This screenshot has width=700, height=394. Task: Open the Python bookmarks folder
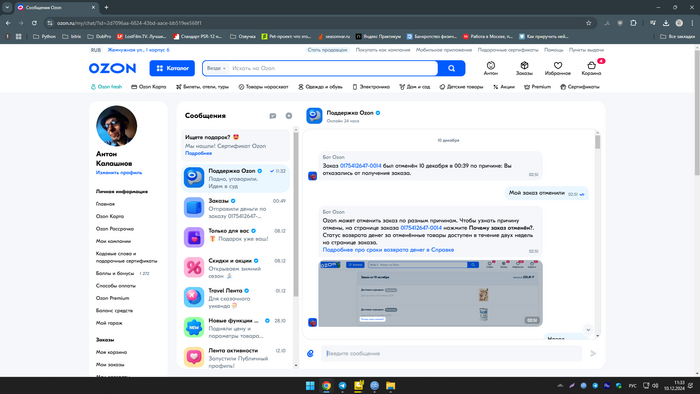[x=44, y=37]
